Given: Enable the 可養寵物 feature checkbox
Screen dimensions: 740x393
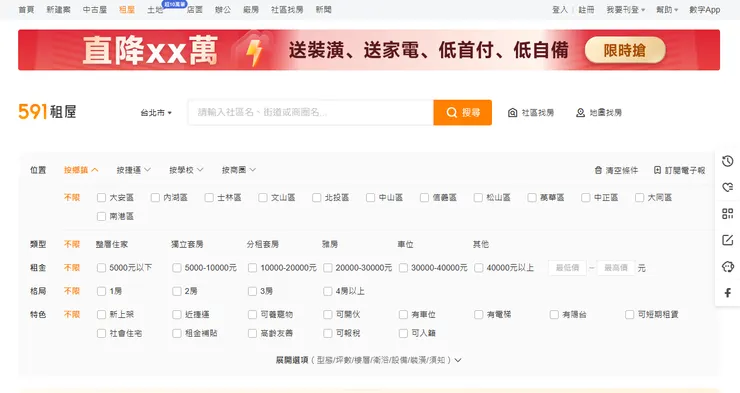Looking at the screenshot, I should [252, 315].
